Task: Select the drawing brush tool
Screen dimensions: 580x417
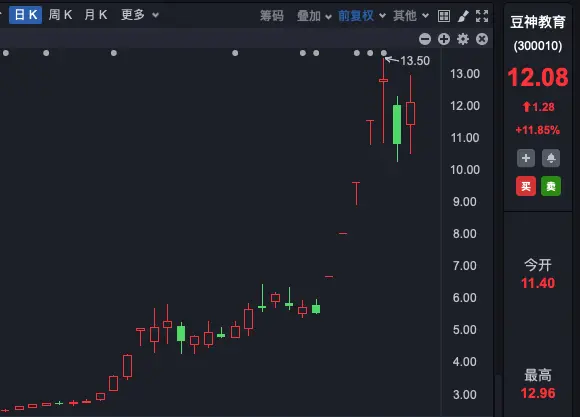Action: [463, 16]
